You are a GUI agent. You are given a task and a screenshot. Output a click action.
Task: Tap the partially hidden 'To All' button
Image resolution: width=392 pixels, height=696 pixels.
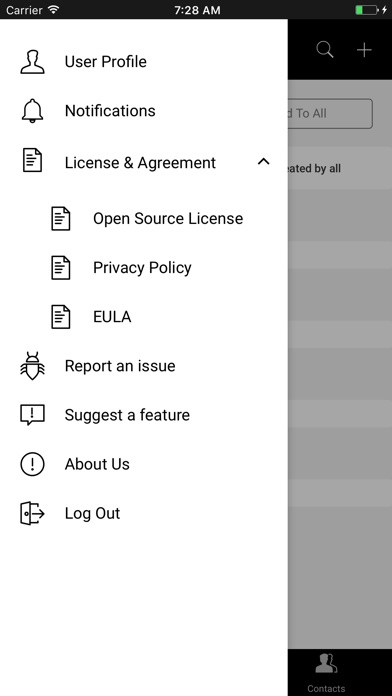point(330,114)
